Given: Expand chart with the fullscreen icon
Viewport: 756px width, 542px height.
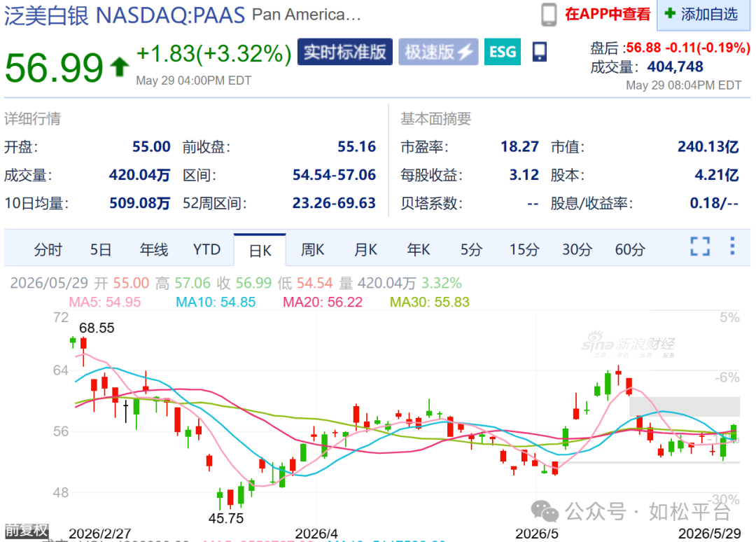Looking at the screenshot, I should pos(699,246).
